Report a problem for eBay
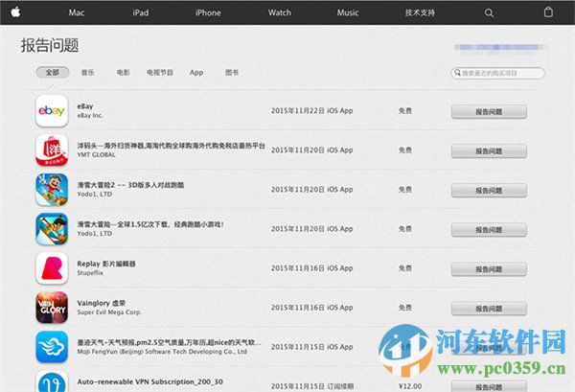Viewport: 575px width, 392px height. click(x=489, y=112)
